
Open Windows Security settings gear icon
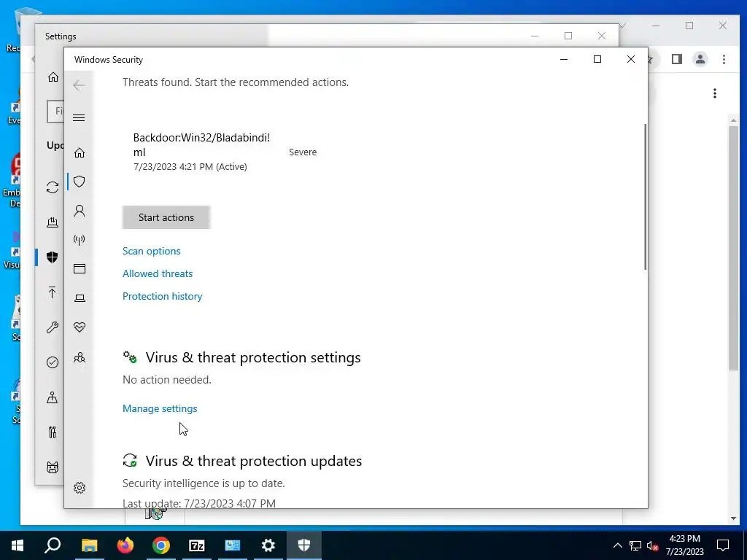[x=80, y=488]
